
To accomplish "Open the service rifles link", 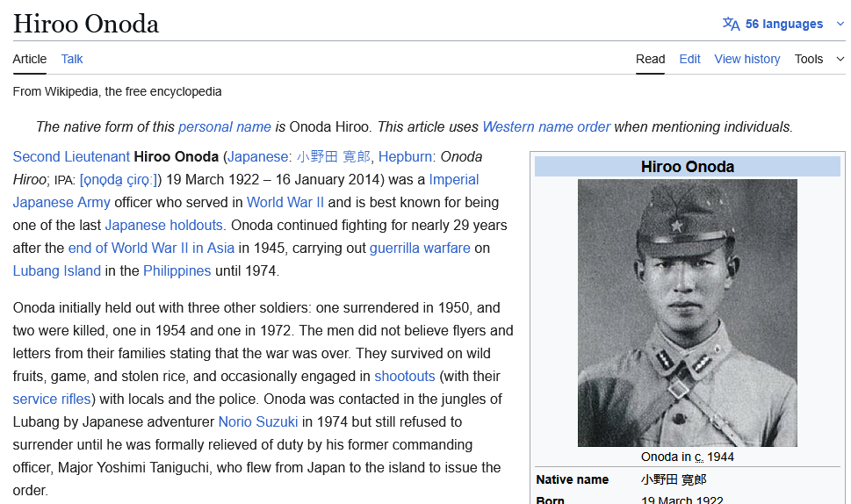I will point(52,399).
